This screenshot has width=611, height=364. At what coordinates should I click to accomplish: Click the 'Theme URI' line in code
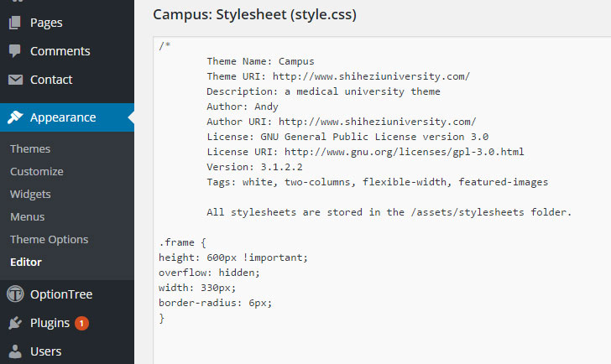(x=338, y=76)
